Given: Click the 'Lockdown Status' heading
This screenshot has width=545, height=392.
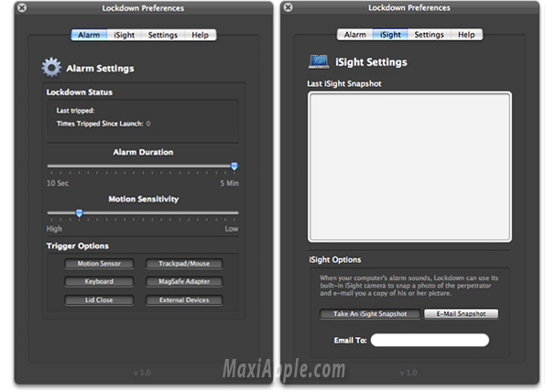Looking at the screenshot, I should 80,93.
